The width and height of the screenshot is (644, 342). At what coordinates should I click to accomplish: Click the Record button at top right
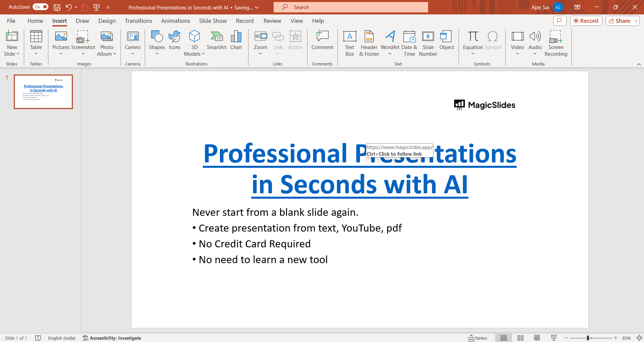click(x=586, y=21)
